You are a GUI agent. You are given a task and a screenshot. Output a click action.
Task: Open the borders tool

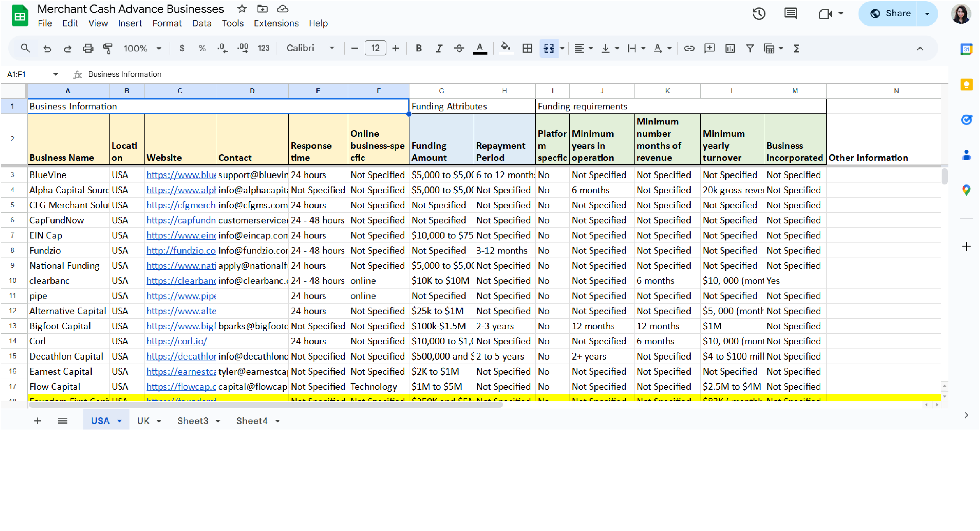tap(527, 48)
